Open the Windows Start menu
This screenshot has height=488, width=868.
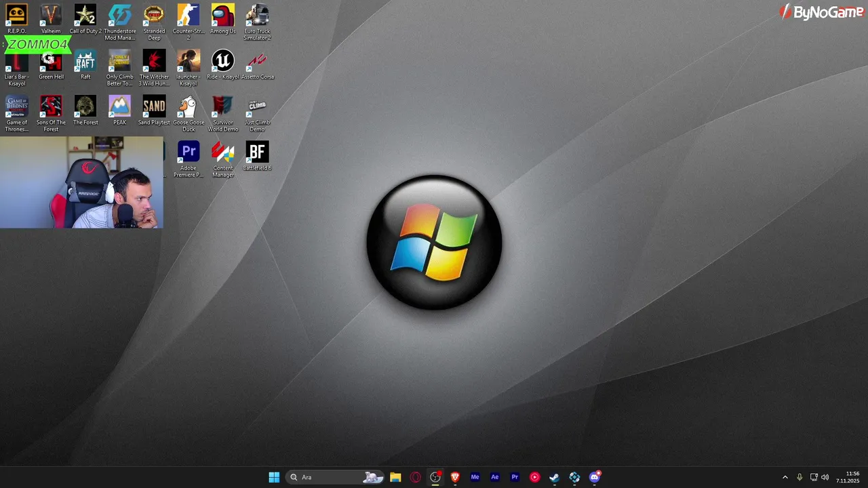[274, 477]
